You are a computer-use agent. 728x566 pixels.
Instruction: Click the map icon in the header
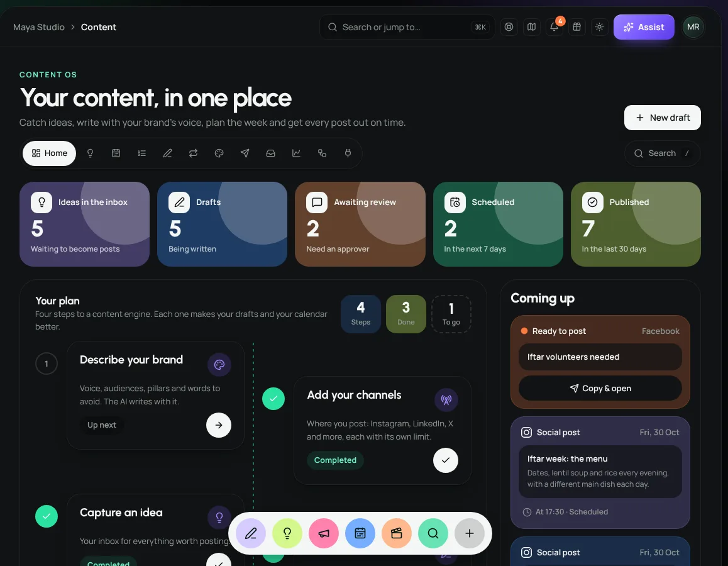(532, 27)
